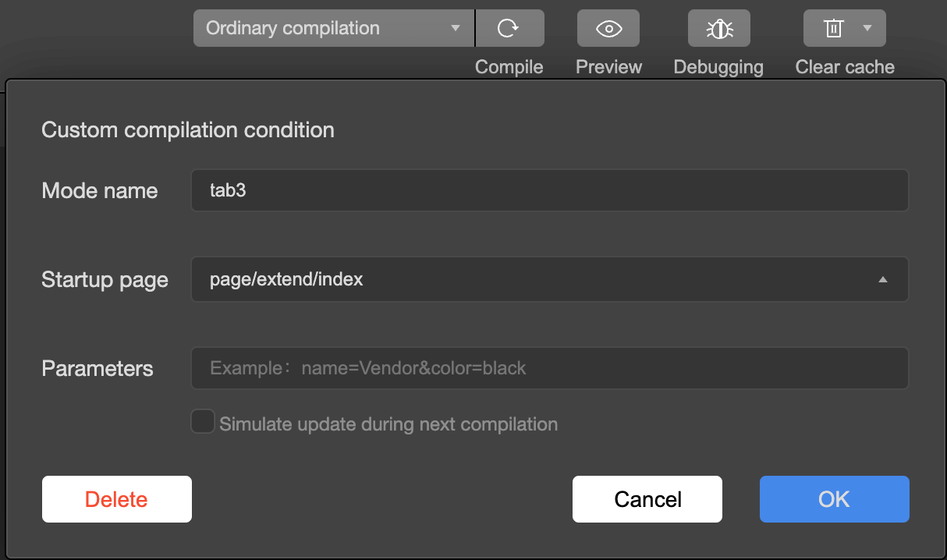Open the Ordinary compilation mode dropdown

(333, 29)
